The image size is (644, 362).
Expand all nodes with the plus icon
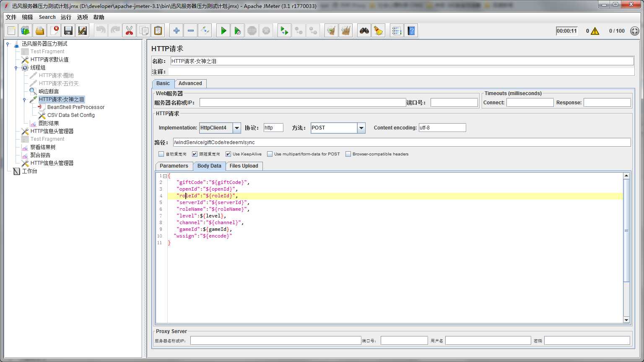[x=177, y=31]
